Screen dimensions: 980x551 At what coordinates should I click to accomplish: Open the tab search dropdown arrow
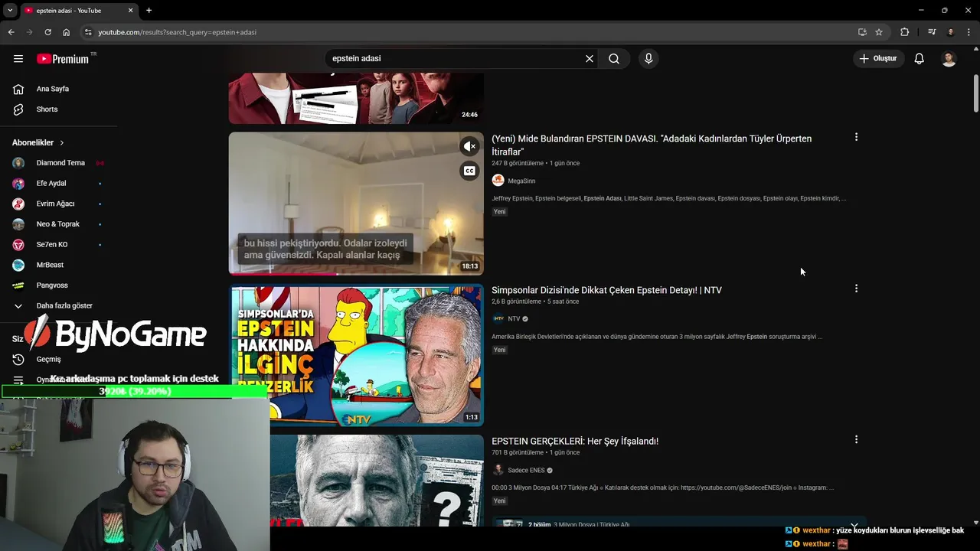click(10, 11)
